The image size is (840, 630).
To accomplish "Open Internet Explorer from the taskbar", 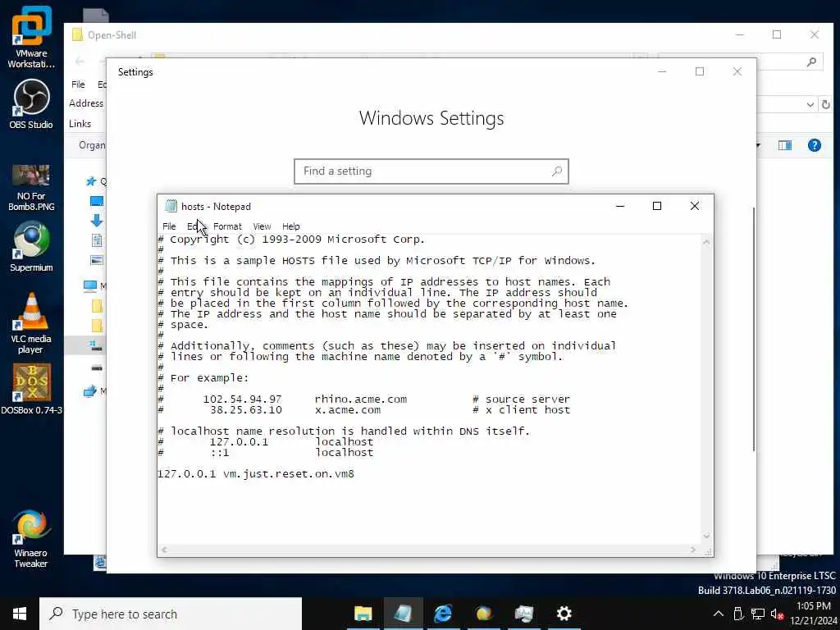I will 443,614.
